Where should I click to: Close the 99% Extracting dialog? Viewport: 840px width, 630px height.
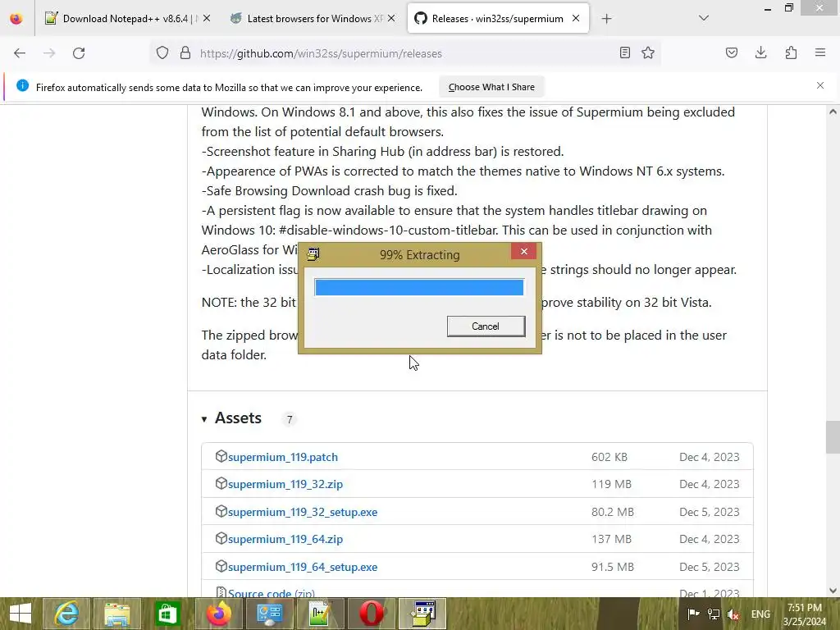pyautogui.click(x=523, y=252)
